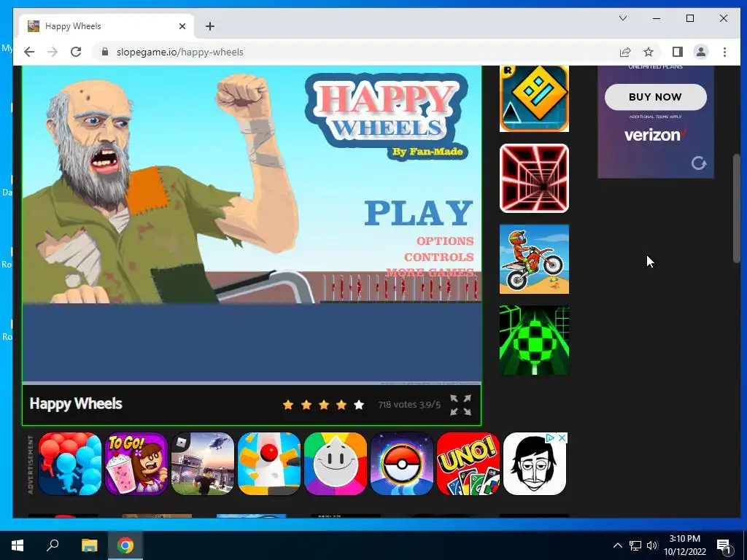
Task: Open the Windows Start menu
Action: [x=18, y=545]
